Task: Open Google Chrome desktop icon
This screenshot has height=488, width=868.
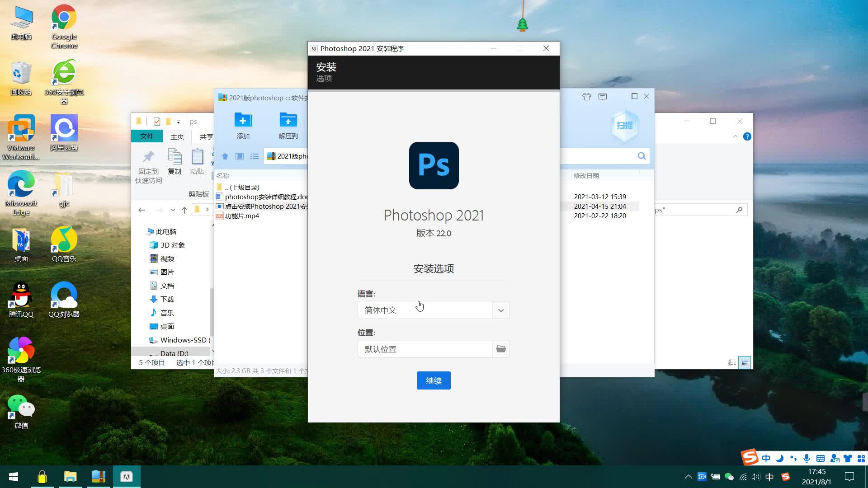Action: click(64, 26)
